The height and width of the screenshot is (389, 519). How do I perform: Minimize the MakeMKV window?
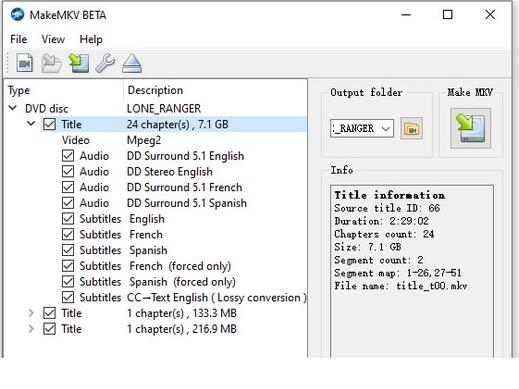pos(406,15)
